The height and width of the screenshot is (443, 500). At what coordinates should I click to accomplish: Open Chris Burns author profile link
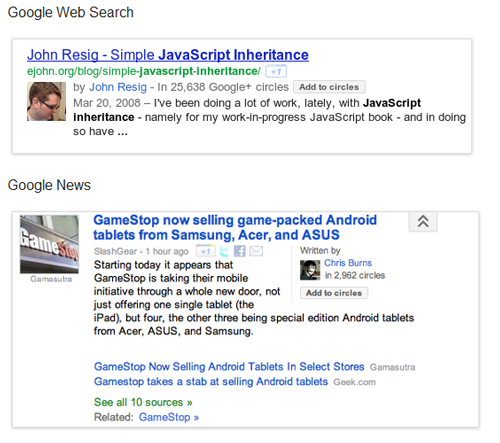(348, 263)
